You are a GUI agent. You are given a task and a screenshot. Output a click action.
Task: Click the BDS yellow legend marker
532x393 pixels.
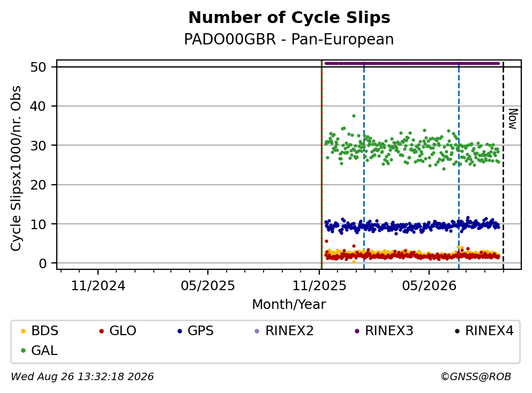tap(23, 331)
